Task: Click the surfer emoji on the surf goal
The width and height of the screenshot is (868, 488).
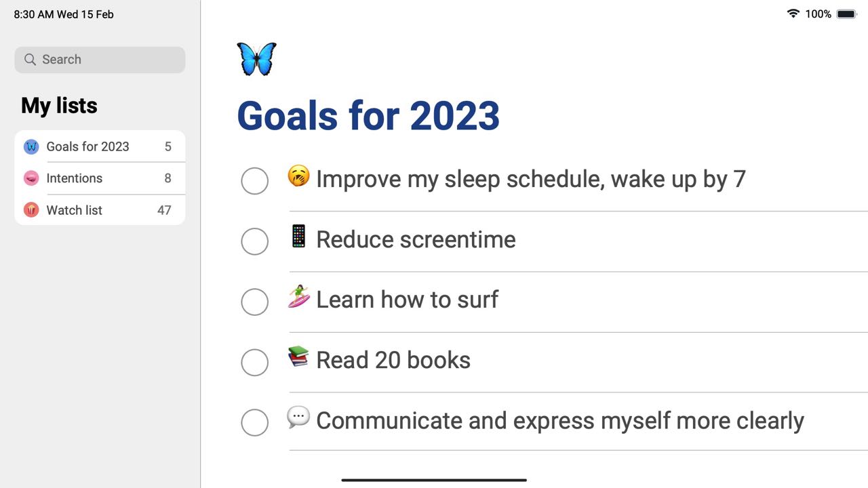Action: click(x=298, y=297)
